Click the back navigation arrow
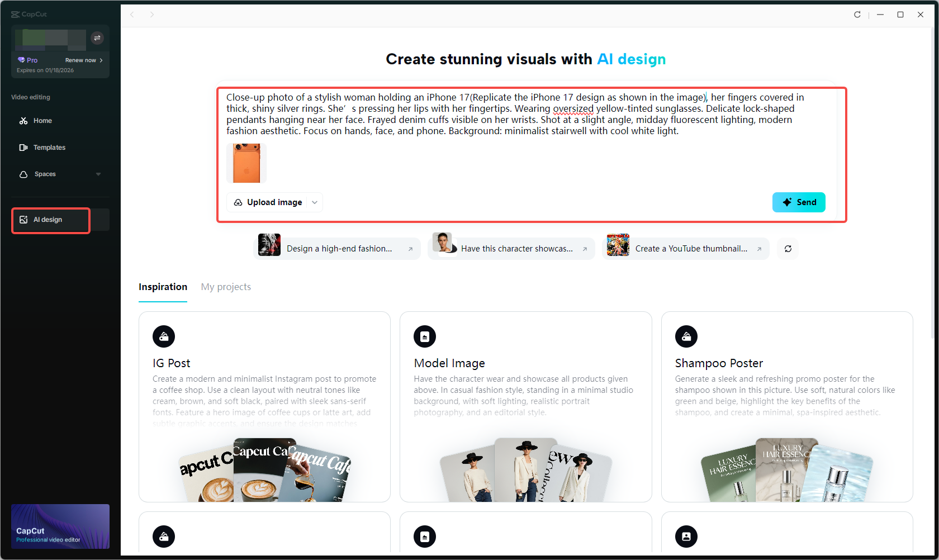The width and height of the screenshot is (939, 560). [x=132, y=15]
